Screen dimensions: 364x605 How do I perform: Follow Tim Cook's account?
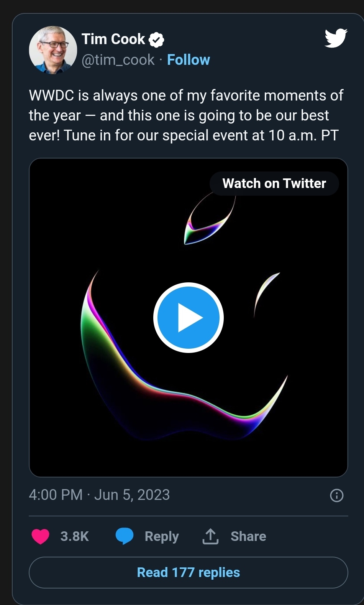click(x=189, y=60)
